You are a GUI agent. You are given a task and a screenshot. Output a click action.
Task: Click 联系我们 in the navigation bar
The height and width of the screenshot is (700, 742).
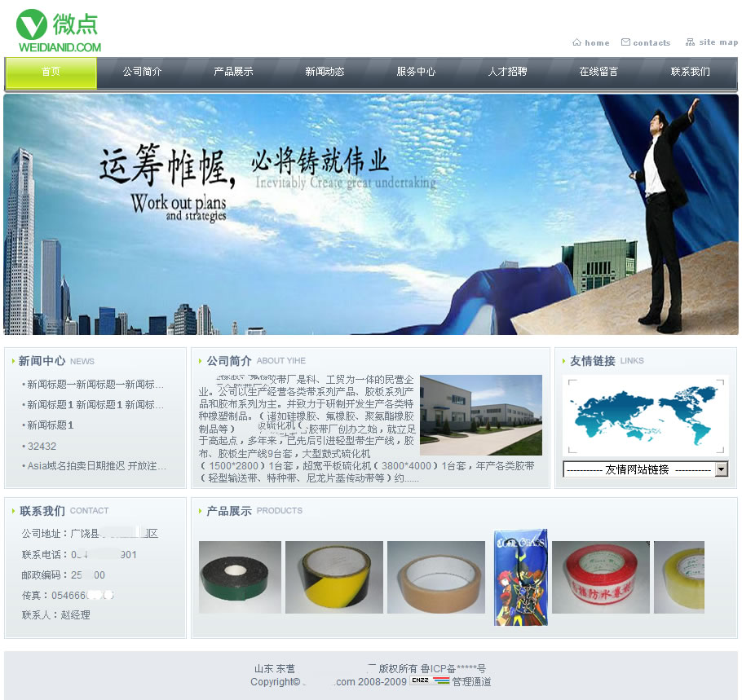690,73
